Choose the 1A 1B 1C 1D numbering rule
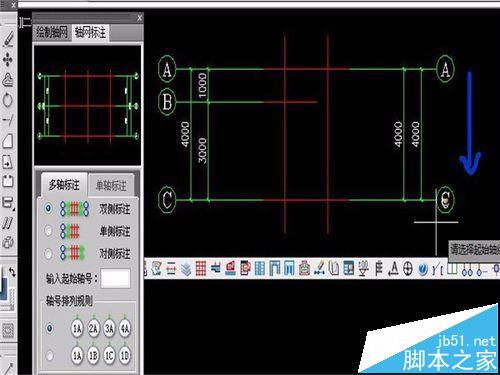This screenshot has height=375, width=500. (49, 355)
